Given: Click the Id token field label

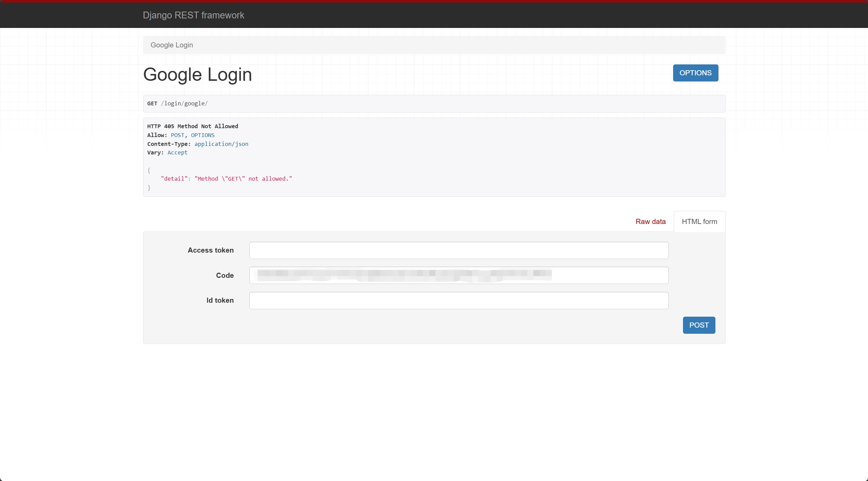Looking at the screenshot, I should click(x=220, y=300).
